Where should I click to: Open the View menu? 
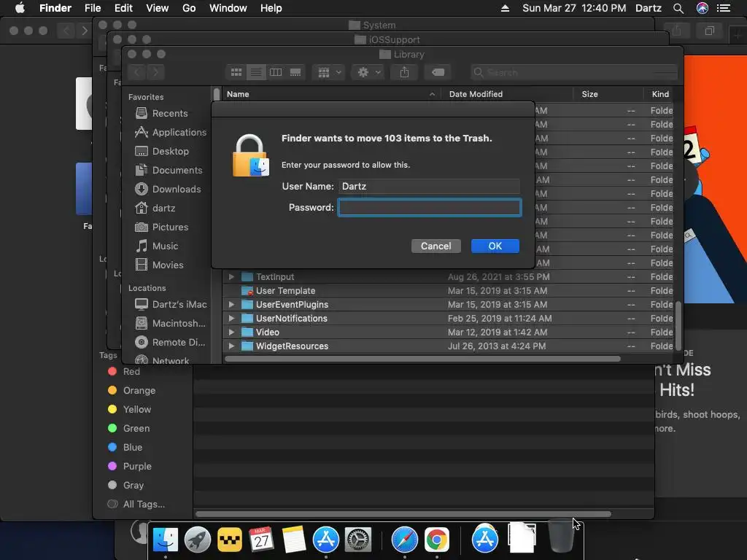pyautogui.click(x=158, y=8)
